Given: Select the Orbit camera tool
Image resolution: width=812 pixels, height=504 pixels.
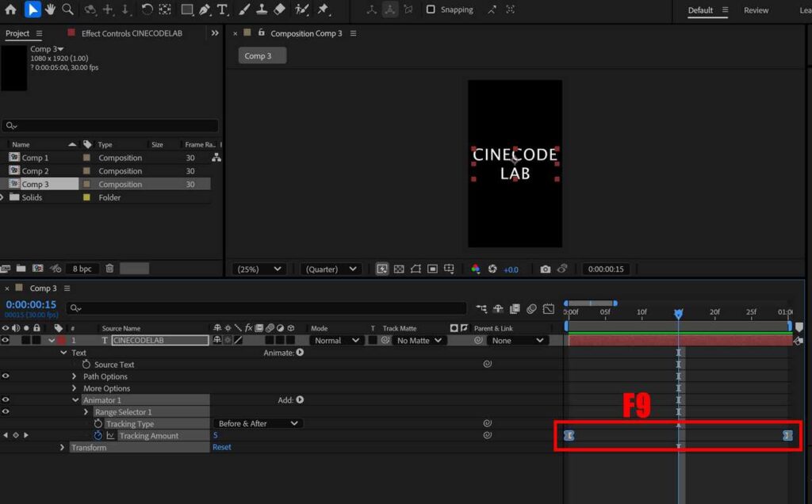Looking at the screenshot, I should coord(90,10).
